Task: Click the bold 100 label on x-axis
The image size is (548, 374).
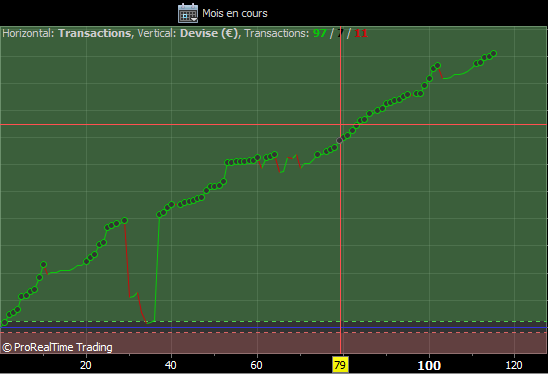Action: click(429, 366)
